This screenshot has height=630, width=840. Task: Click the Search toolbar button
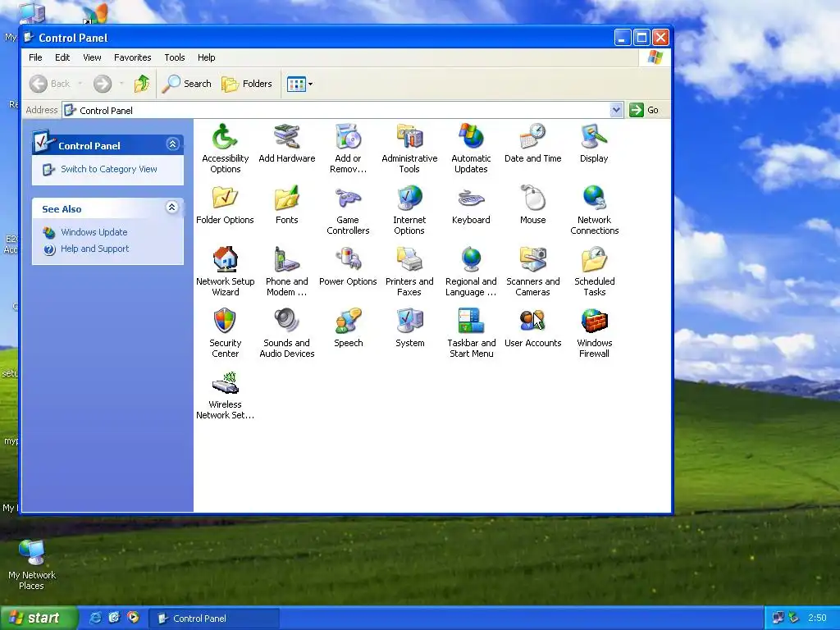(x=186, y=84)
